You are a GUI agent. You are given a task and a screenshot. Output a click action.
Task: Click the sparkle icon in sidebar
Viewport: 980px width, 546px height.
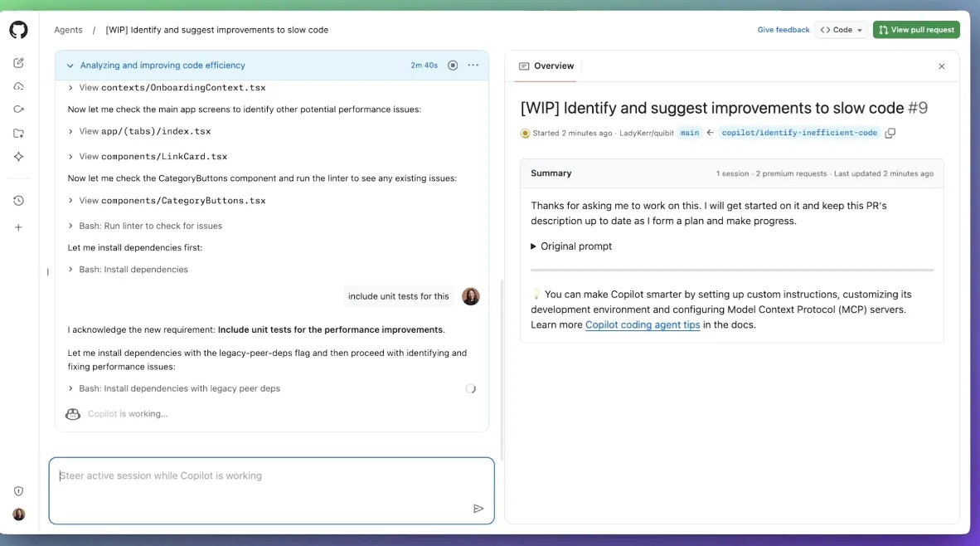coord(18,157)
